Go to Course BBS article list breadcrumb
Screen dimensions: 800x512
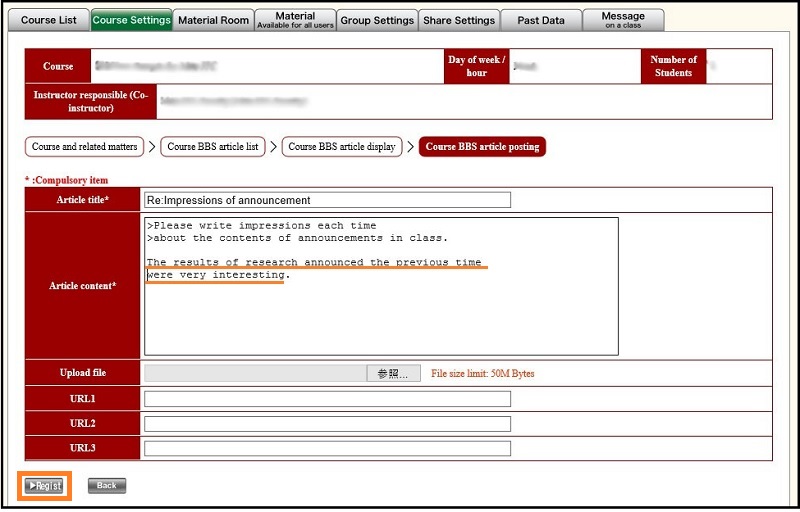click(213, 147)
